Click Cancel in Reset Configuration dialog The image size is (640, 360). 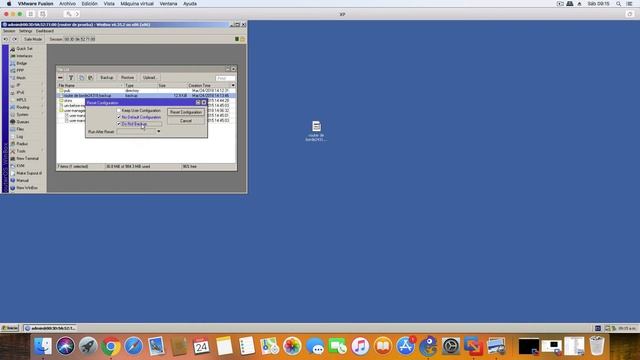click(186, 121)
